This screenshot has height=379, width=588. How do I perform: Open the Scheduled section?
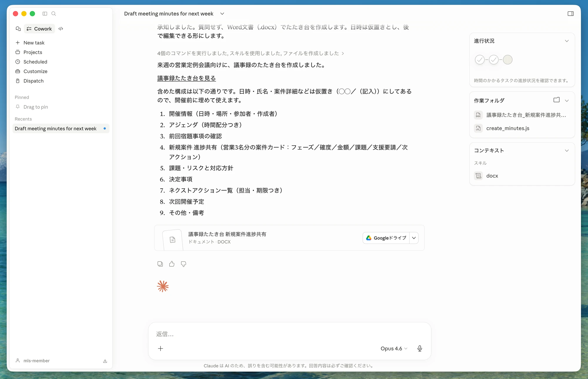61,62
